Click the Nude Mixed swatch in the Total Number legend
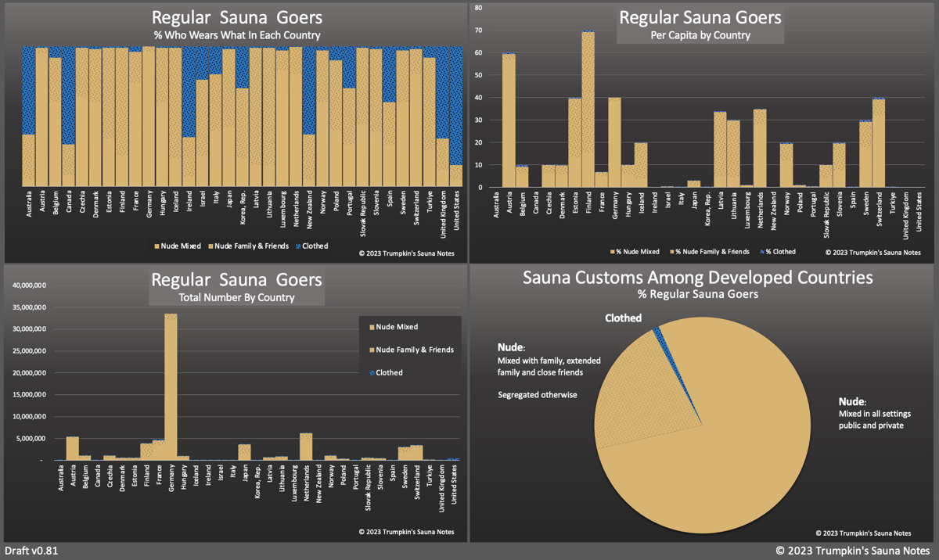The width and height of the screenshot is (939, 560). tap(370, 327)
